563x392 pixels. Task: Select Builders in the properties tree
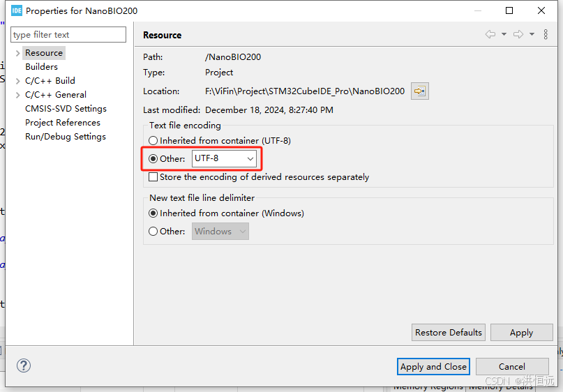41,67
